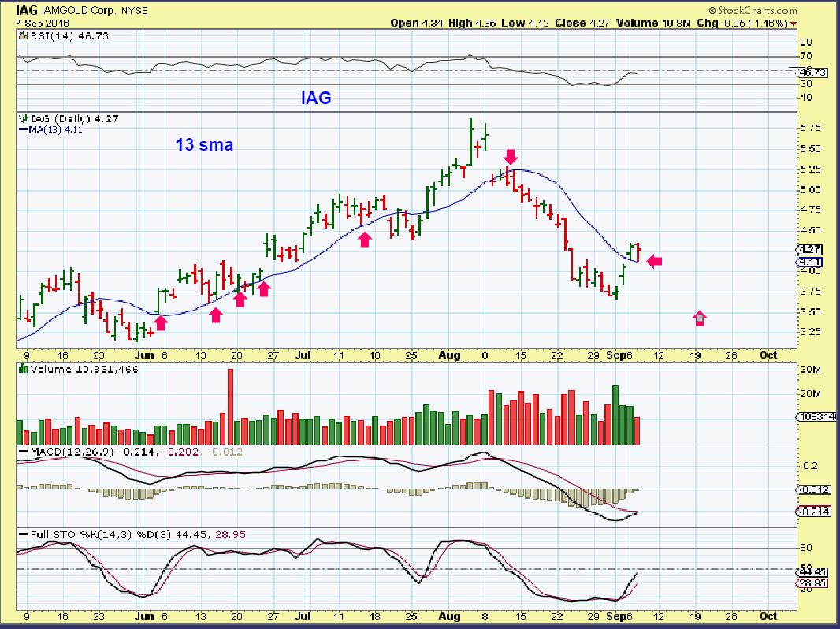840x629 pixels.
Task: Click the IAMGOLD Corp. company name
Action: (79, 10)
